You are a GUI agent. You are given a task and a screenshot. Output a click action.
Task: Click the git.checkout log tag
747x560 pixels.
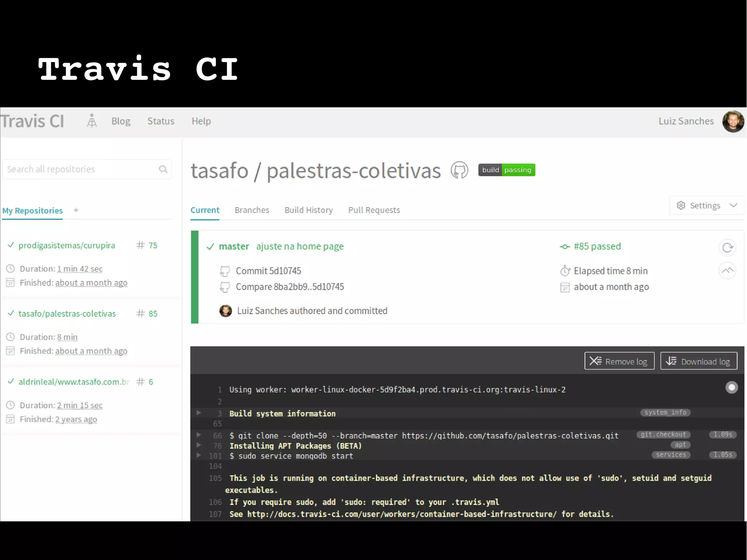(663, 435)
